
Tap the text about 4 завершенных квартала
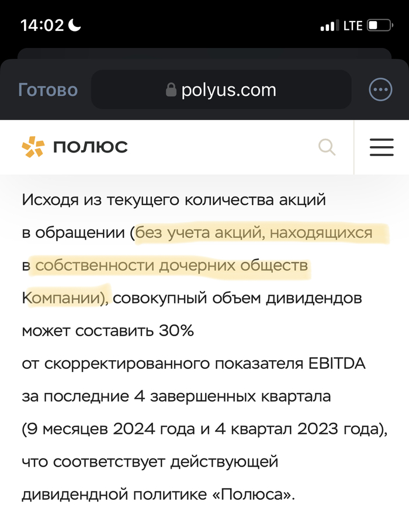(175, 396)
